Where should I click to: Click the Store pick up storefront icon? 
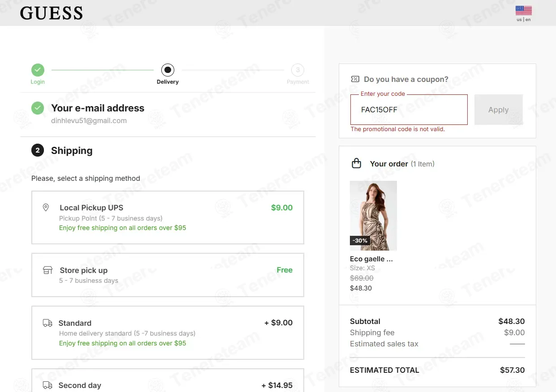point(47,270)
